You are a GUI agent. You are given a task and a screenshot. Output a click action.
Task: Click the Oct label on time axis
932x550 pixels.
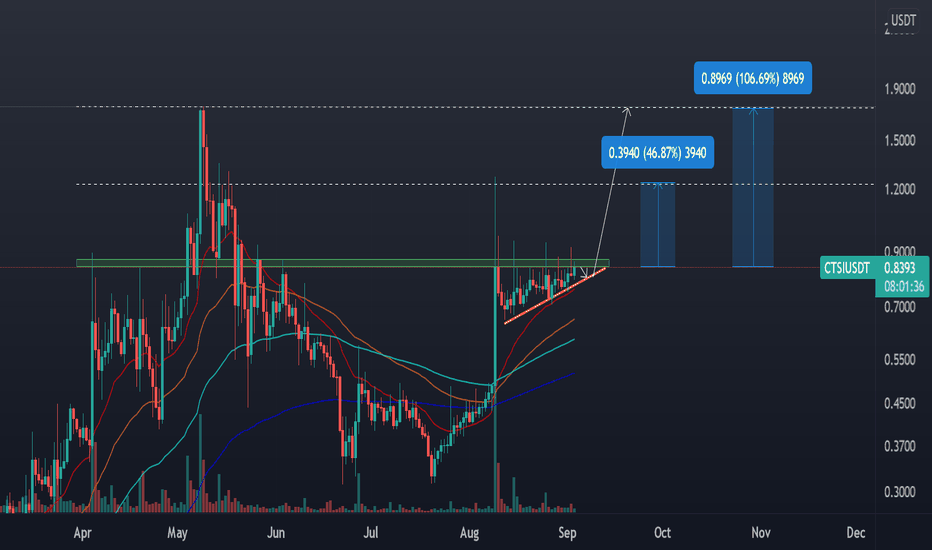(662, 533)
